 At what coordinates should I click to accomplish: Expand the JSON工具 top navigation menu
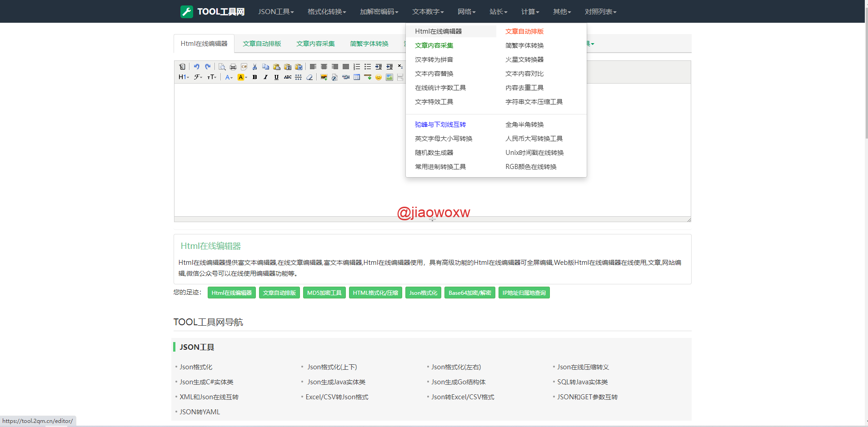[276, 11]
